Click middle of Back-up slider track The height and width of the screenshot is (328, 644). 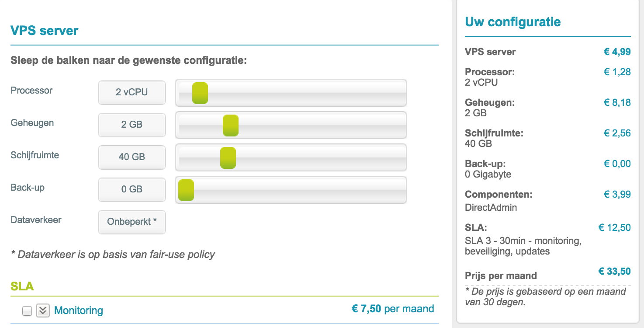point(291,190)
